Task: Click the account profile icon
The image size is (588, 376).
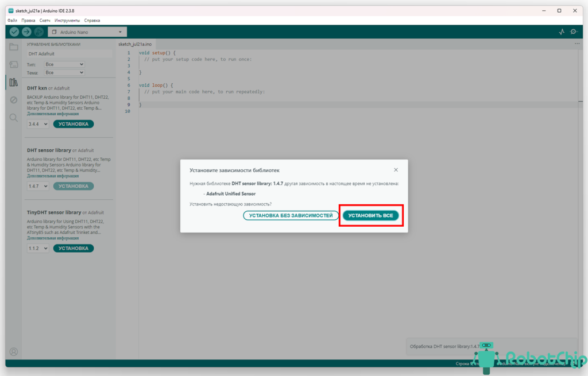Action: (x=14, y=352)
